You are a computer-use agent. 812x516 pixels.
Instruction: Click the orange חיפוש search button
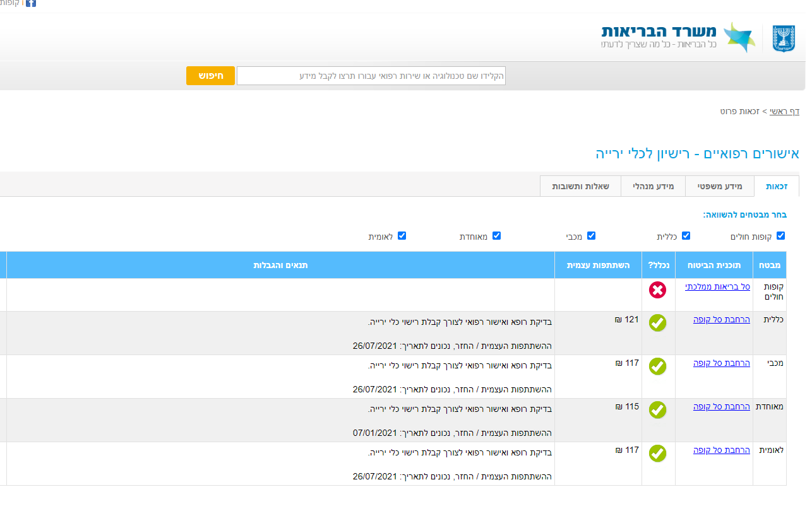[210, 75]
